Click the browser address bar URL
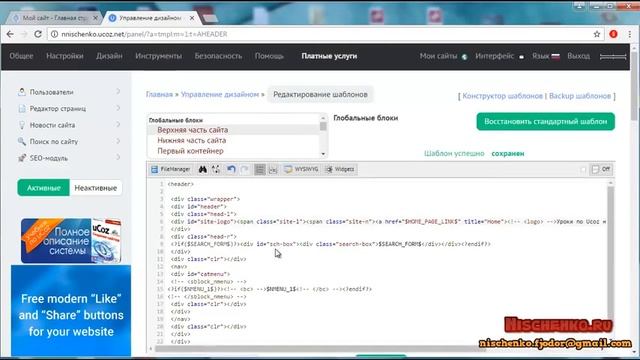 point(144,34)
